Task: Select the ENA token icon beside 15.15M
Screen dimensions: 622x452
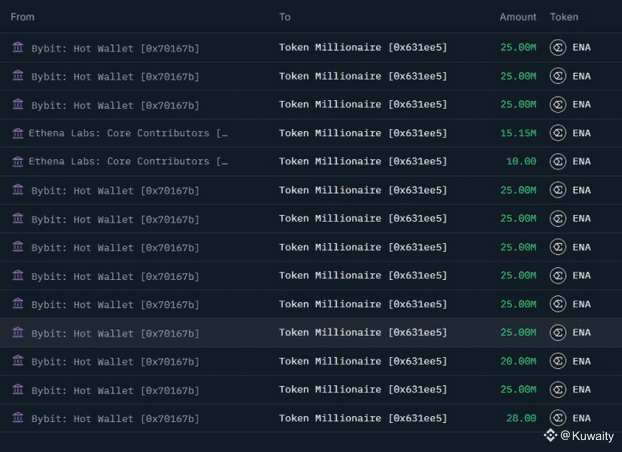Action: click(558, 133)
